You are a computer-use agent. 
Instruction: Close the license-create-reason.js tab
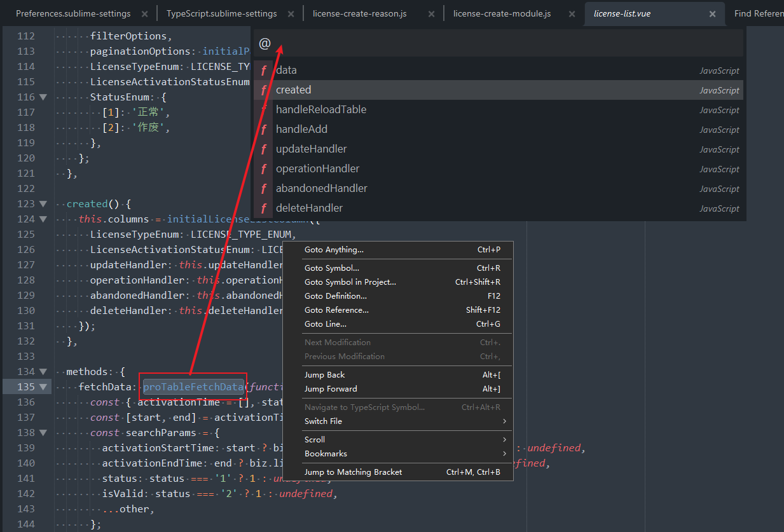click(431, 14)
